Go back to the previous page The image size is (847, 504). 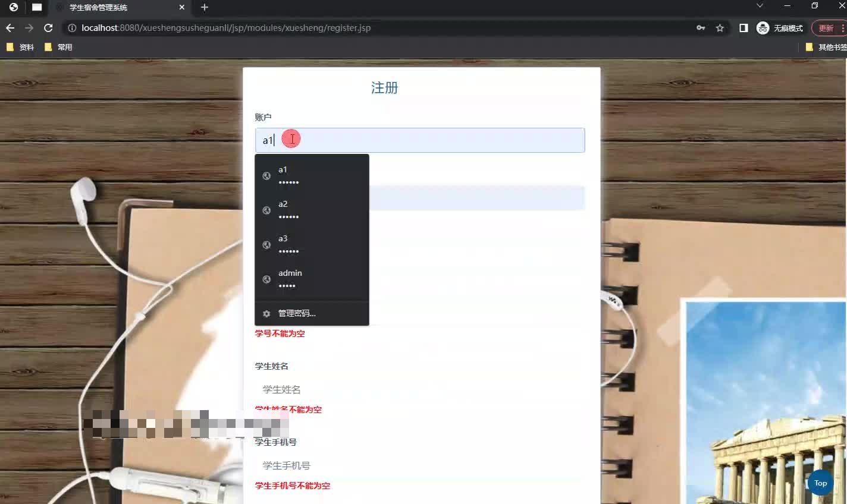(10, 28)
